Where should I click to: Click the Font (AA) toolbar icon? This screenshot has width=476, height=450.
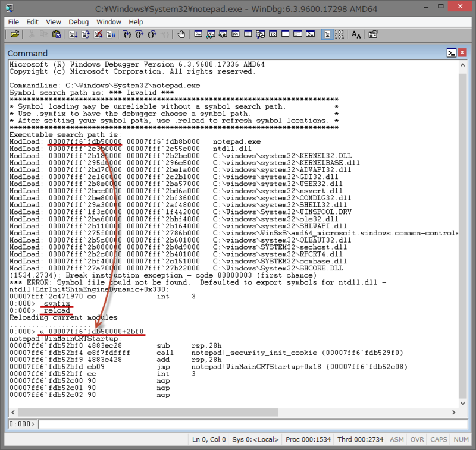356,34
